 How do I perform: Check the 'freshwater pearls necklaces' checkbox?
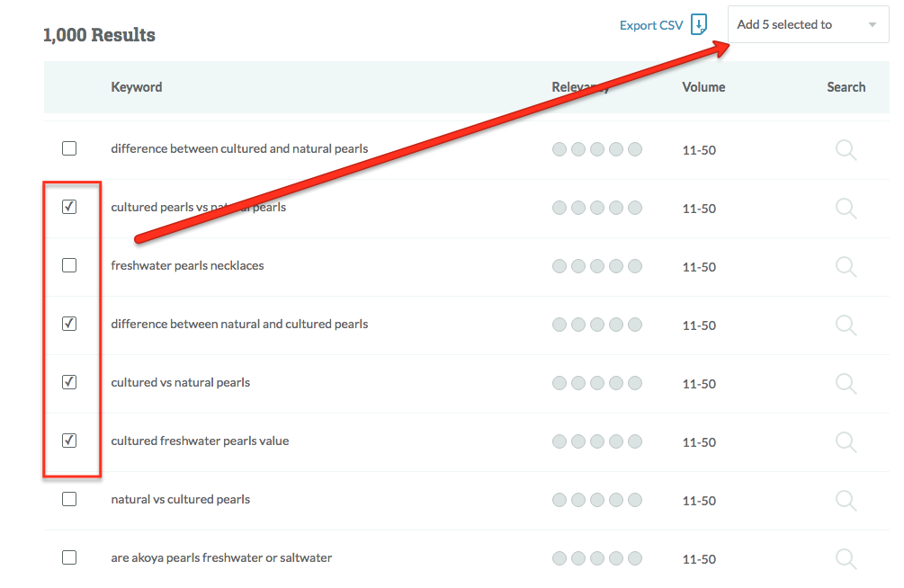coord(69,265)
